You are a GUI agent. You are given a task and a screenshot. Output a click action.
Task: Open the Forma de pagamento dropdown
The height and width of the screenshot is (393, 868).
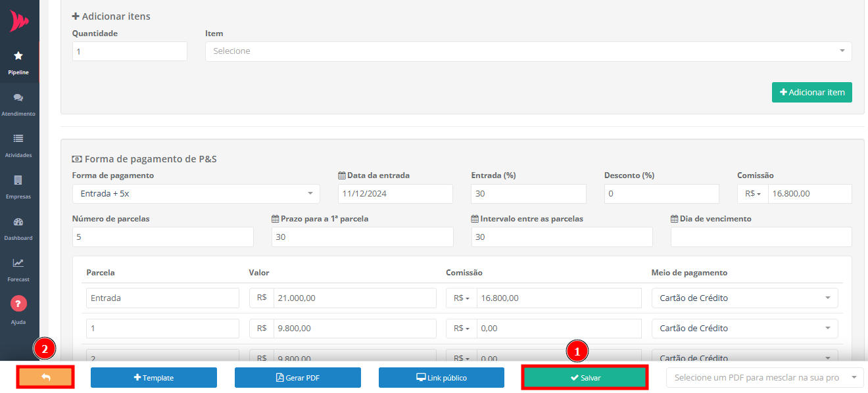[x=195, y=194]
